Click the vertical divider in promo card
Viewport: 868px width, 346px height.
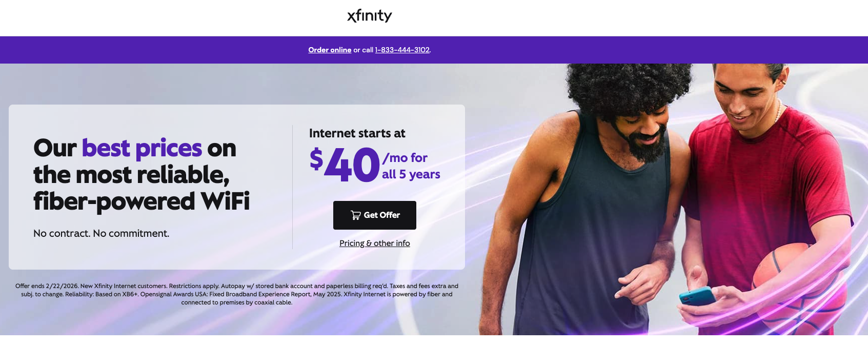[292, 187]
